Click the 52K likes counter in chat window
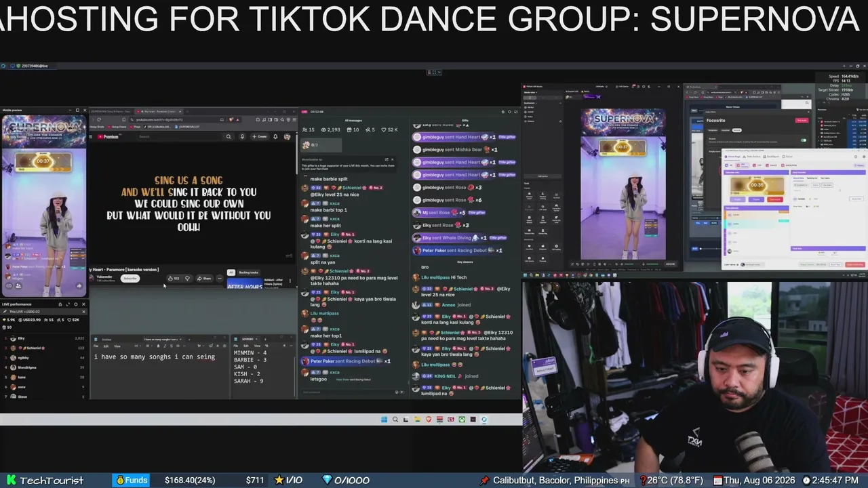This screenshot has width=868, height=488. (x=390, y=129)
